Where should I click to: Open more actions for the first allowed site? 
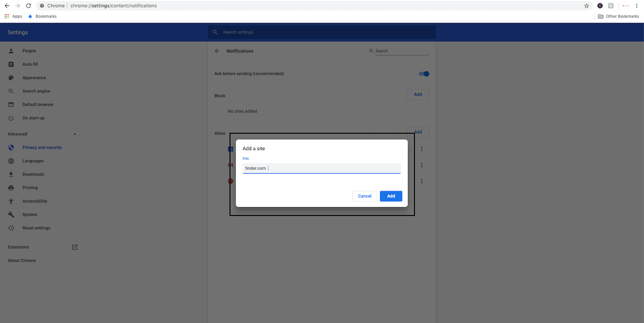422,149
